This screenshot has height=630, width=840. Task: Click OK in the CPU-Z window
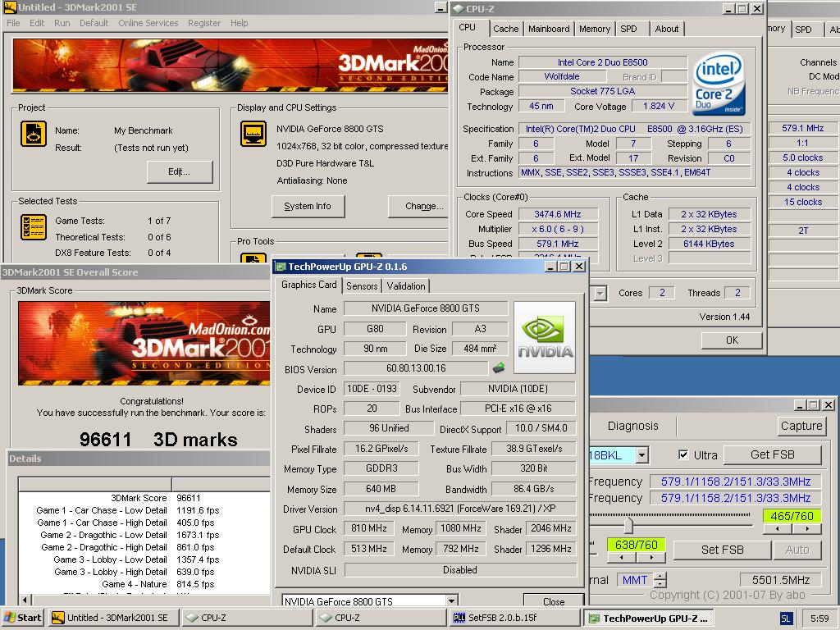pos(732,340)
